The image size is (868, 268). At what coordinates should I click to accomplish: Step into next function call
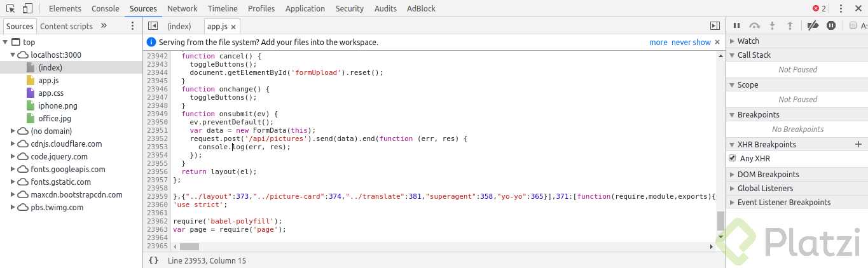pos(773,26)
